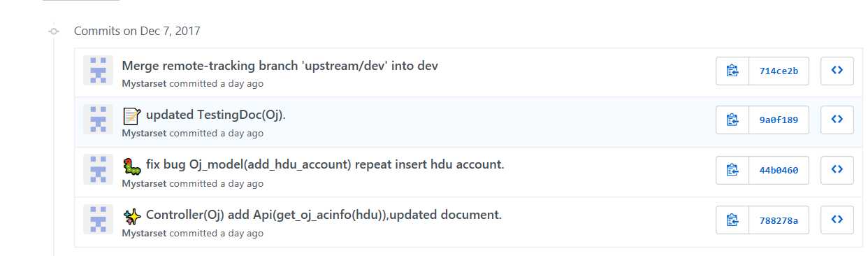Screen dimensions: 868x256
Task: Open commit hash link 788278a
Action: point(779,220)
